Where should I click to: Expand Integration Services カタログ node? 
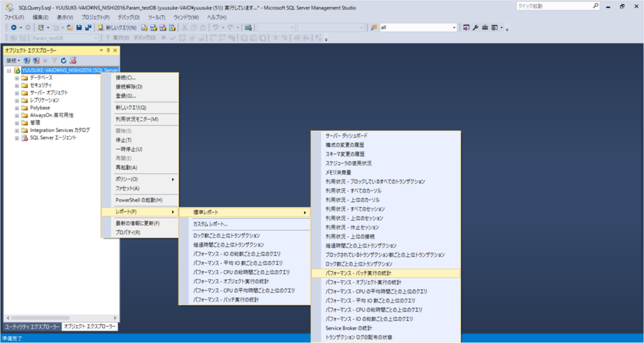(x=17, y=130)
